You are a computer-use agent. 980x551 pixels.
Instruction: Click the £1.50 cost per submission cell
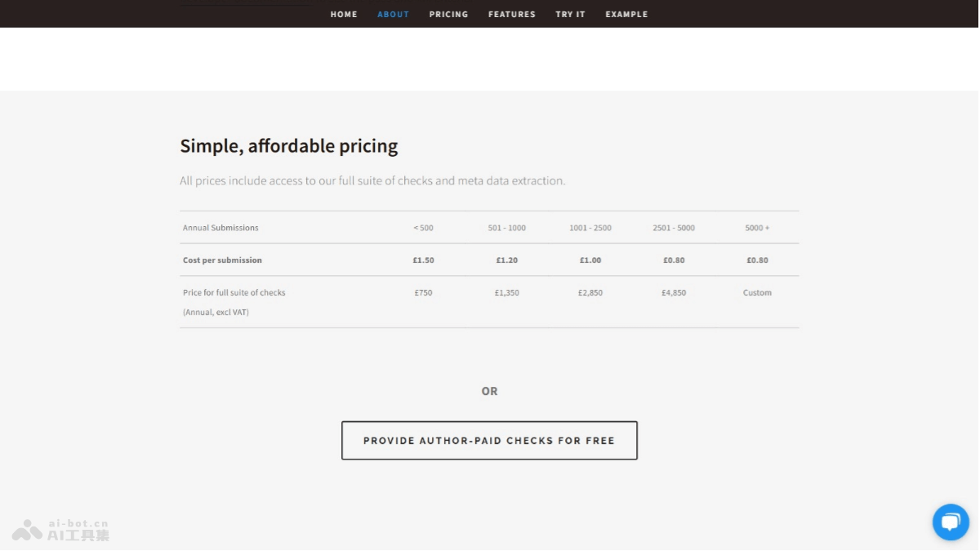coord(423,260)
